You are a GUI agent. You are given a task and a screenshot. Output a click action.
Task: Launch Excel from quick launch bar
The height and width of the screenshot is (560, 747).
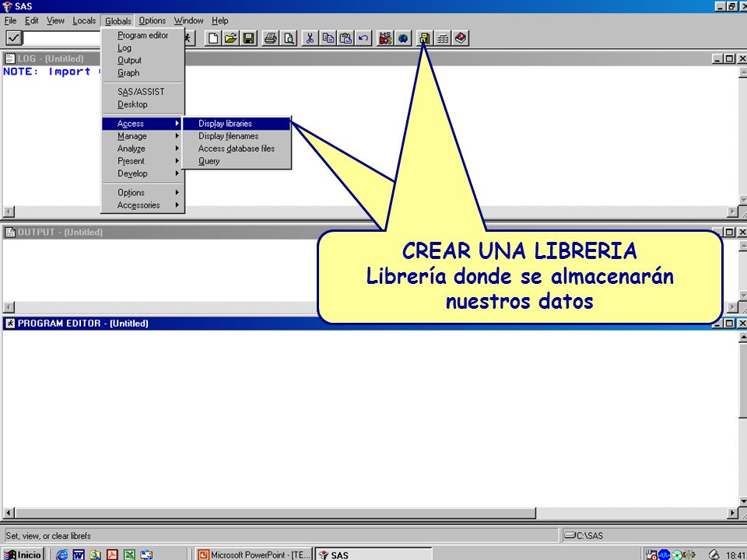[x=130, y=555]
